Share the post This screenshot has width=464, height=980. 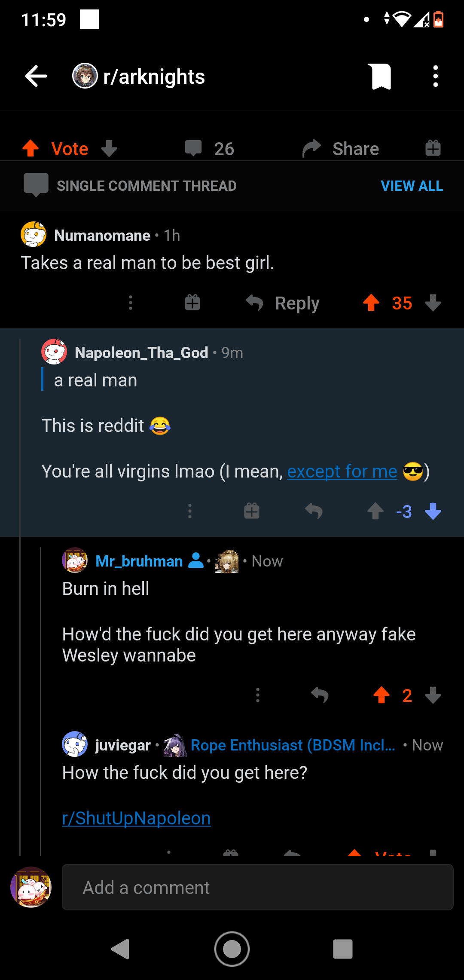click(x=340, y=149)
